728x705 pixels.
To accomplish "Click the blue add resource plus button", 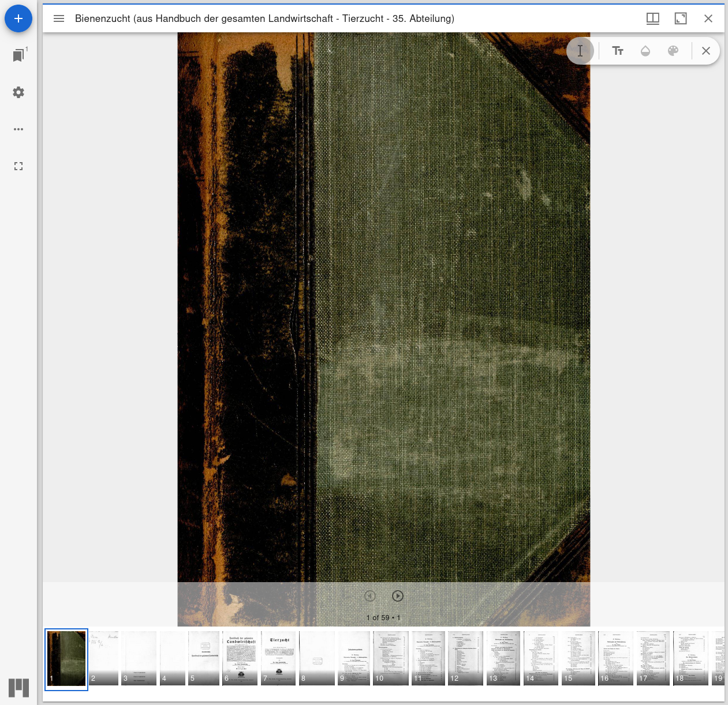I will [x=18, y=18].
